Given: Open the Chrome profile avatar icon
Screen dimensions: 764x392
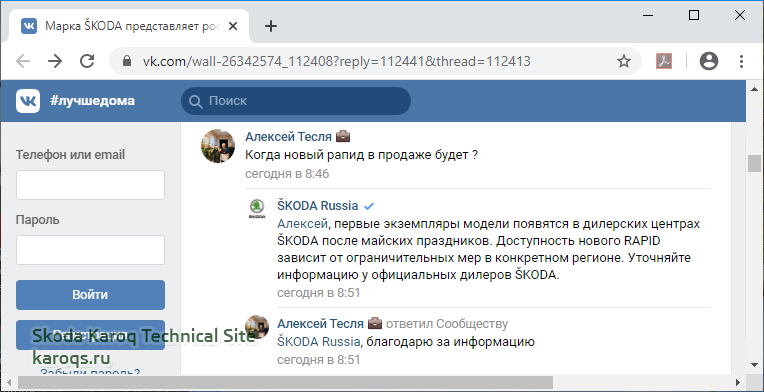Looking at the screenshot, I should (709, 61).
